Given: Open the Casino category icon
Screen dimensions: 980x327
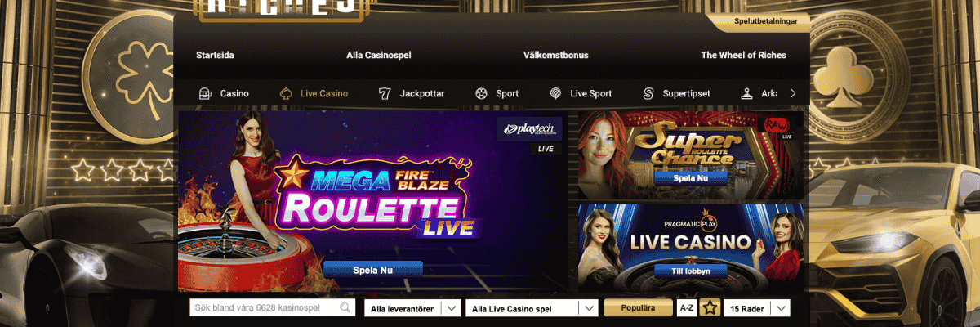Looking at the screenshot, I should (x=205, y=93).
